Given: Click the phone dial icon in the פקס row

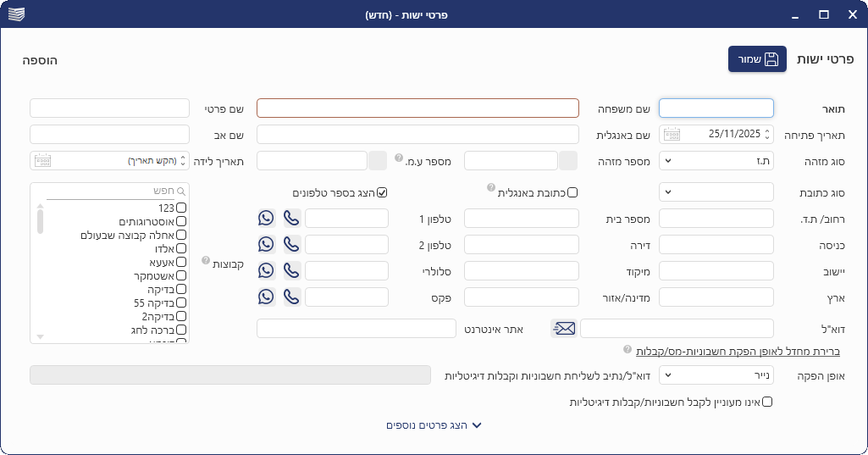Looking at the screenshot, I should point(292,297).
